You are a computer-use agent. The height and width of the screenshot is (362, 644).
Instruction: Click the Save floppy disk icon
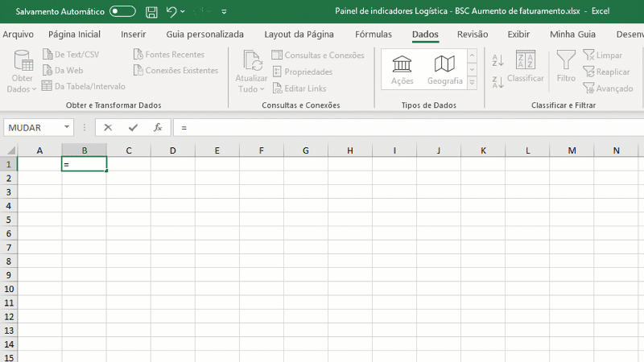pyautogui.click(x=151, y=11)
